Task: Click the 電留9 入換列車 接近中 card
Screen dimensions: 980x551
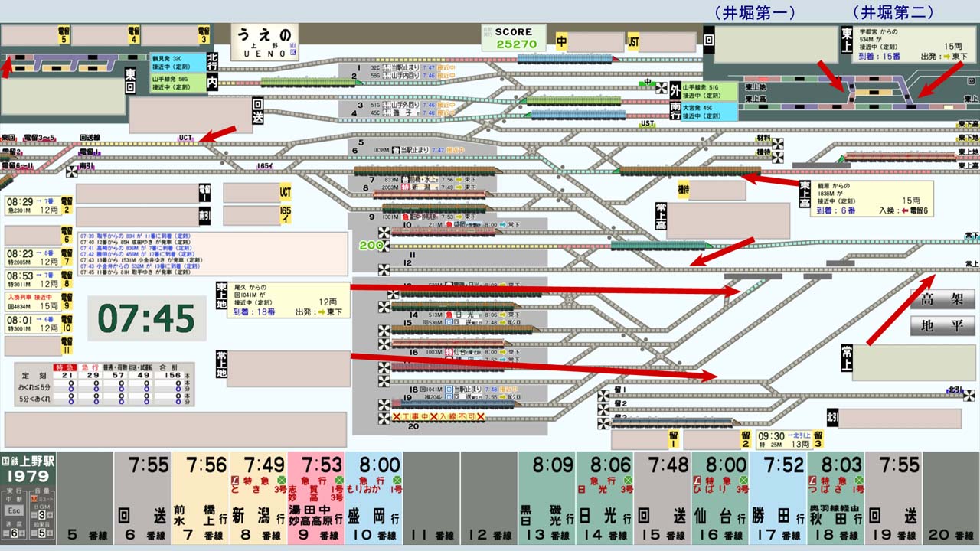Action: pos(32,302)
